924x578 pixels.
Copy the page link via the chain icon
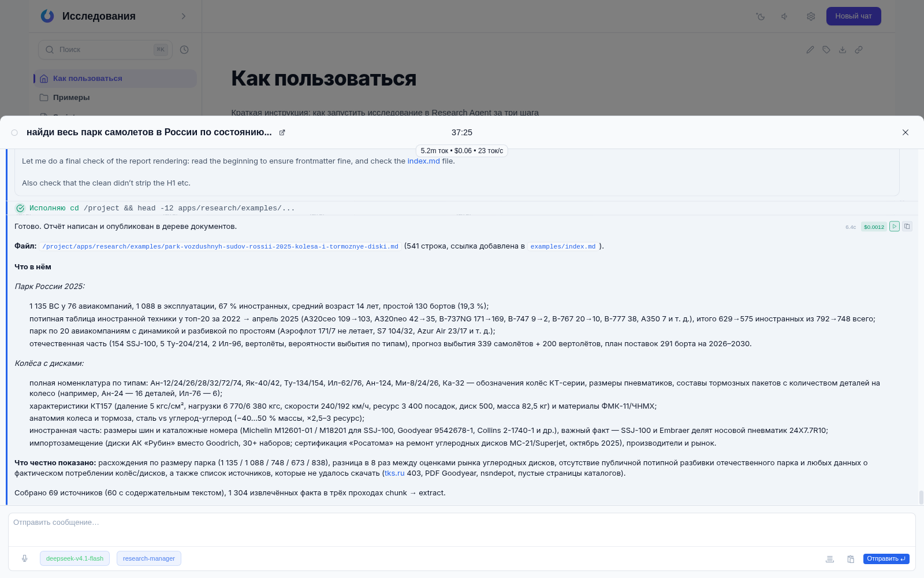pos(859,50)
